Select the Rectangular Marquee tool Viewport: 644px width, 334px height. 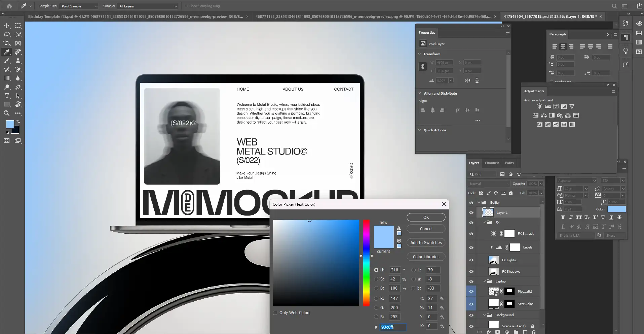click(18, 26)
